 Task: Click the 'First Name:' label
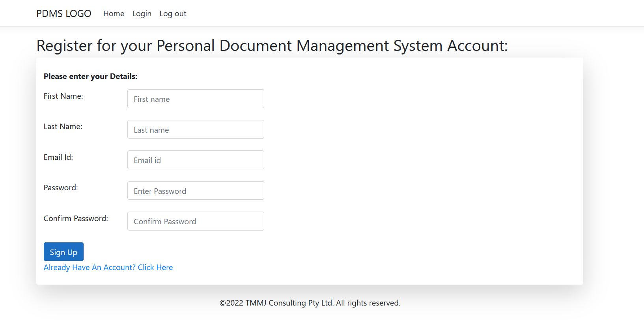63,96
